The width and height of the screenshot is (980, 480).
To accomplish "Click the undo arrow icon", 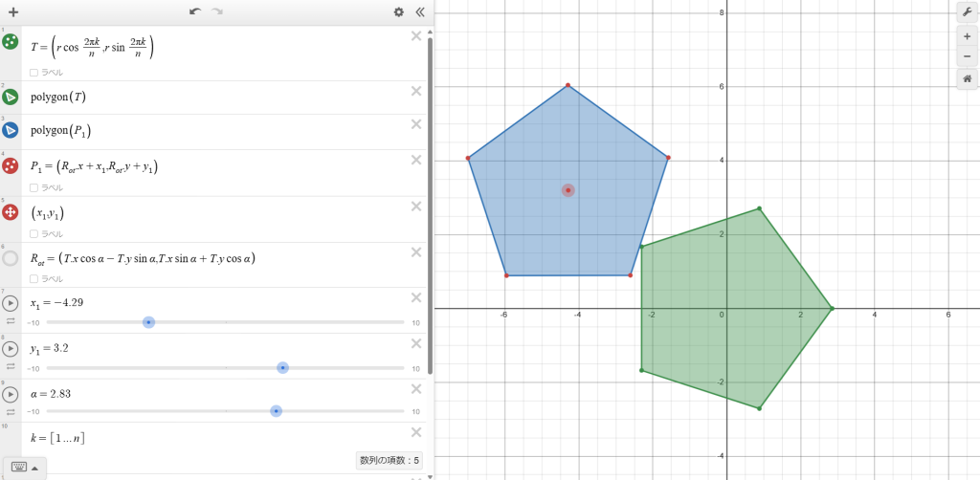I will click(195, 12).
